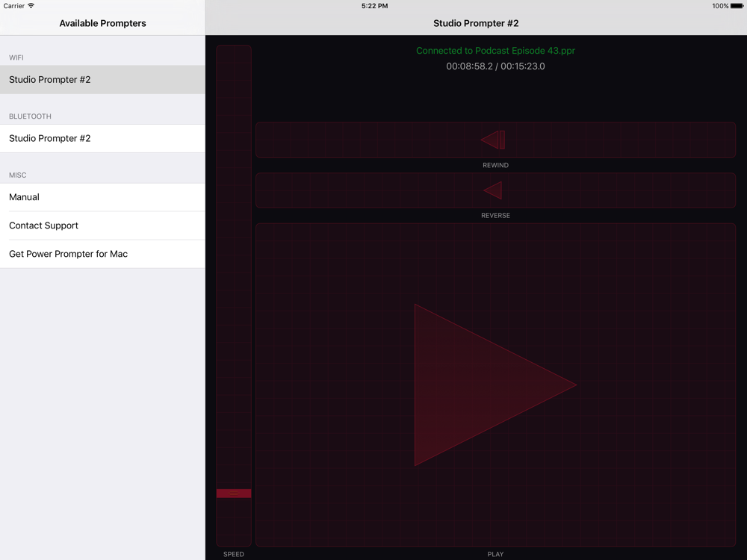This screenshot has width=747, height=560.
Task: Click the REWIND label
Action: click(x=495, y=165)
